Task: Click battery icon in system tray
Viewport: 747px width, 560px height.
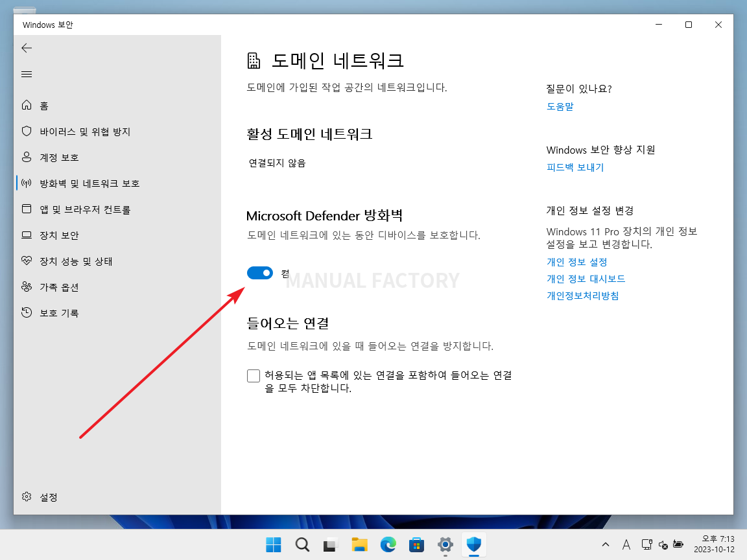Action: (x=678, y=544)
